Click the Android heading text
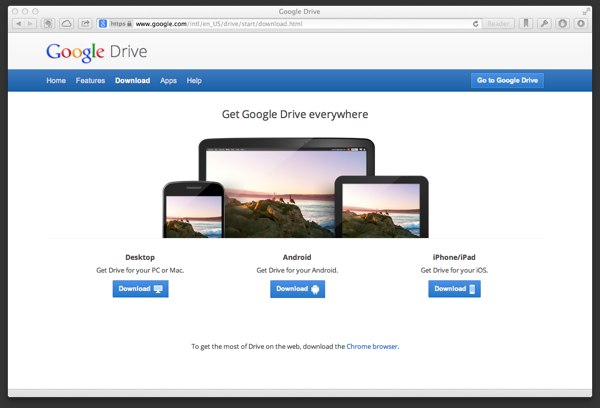 297,257
